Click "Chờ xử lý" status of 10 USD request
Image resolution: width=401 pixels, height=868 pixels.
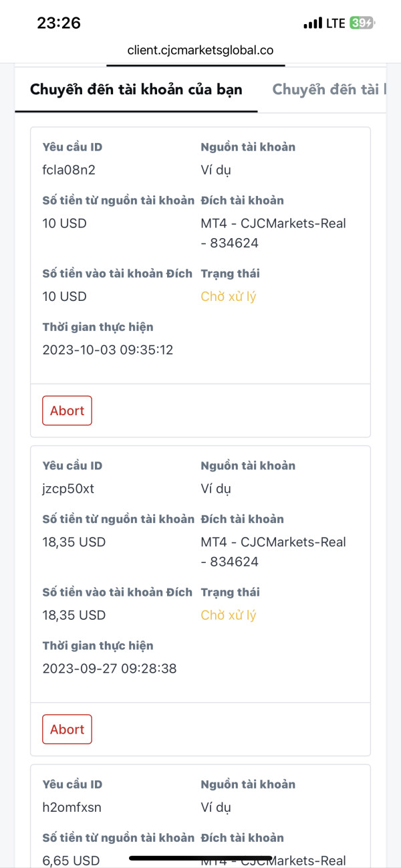229,296
